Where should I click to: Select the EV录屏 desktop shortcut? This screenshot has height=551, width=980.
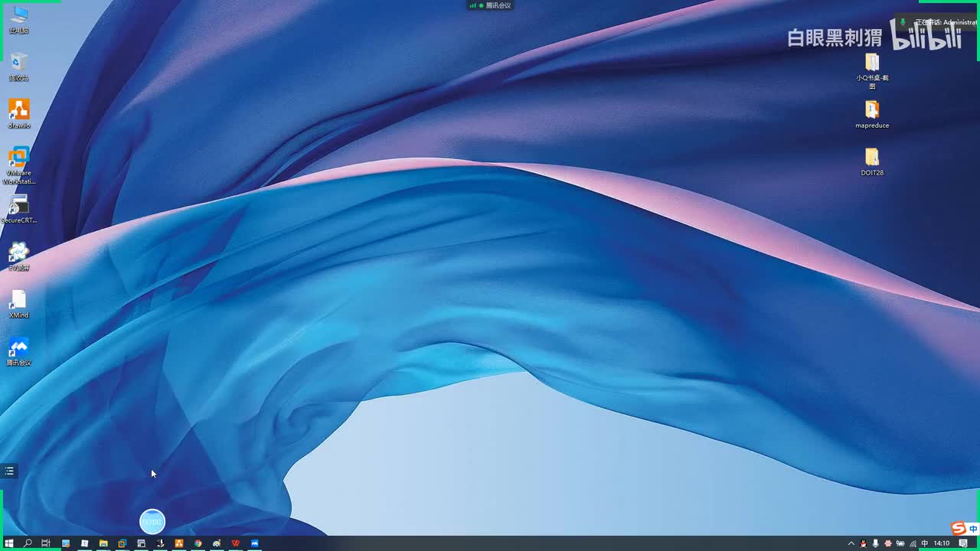pos(18,257)
